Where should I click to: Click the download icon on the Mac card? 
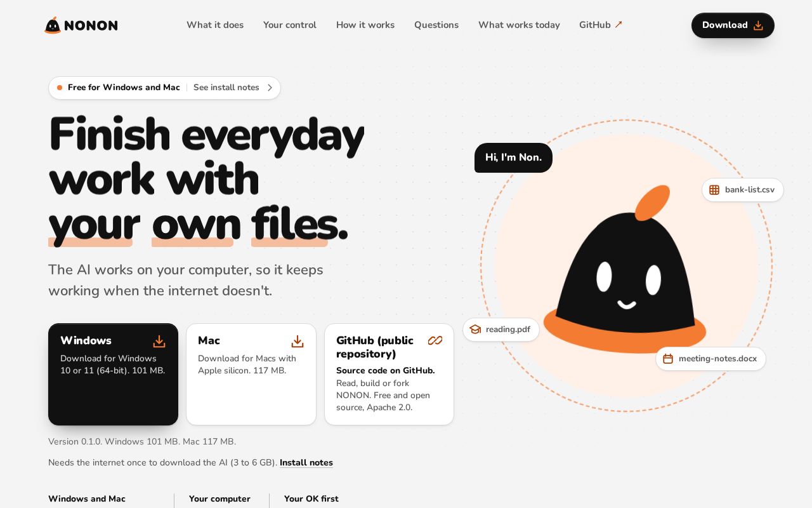coord(298,342)
